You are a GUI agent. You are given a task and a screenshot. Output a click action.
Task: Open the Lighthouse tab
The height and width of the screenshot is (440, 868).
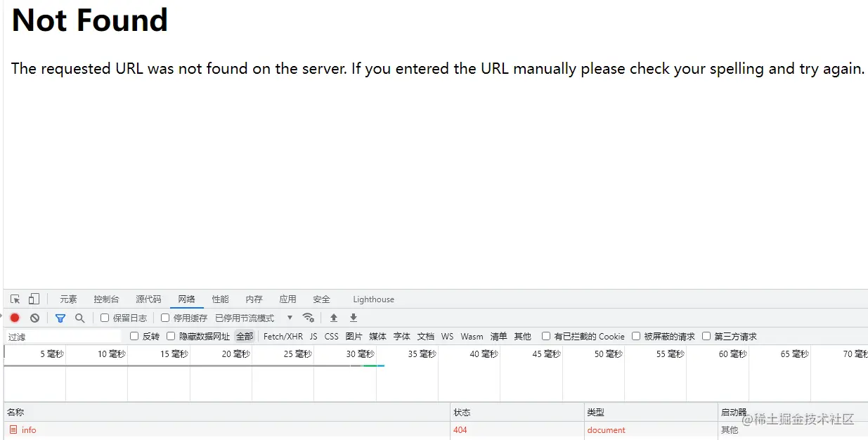(373, 299)
